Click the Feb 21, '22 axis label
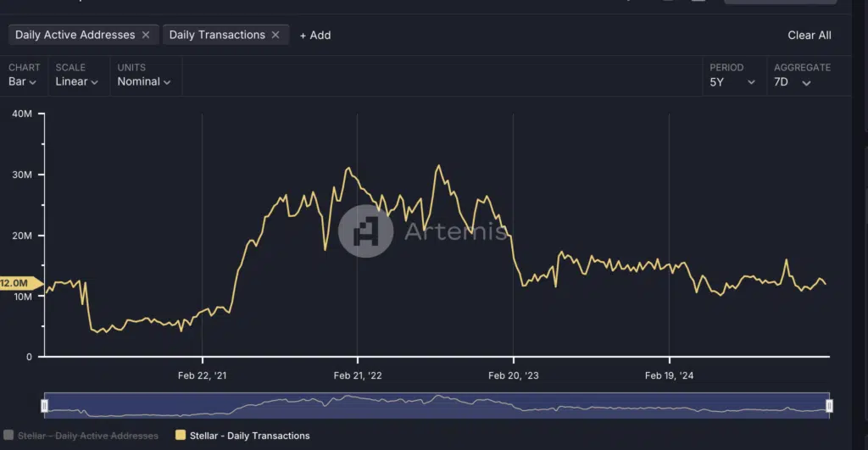The width and height of the screenshot is (868, 450). point(358,375)
